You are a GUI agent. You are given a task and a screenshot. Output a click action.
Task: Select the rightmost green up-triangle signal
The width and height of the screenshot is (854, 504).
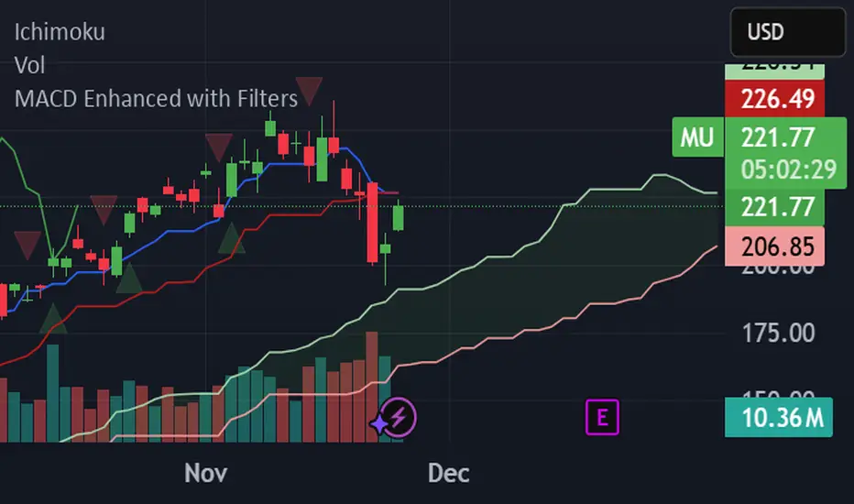[232, 237]
